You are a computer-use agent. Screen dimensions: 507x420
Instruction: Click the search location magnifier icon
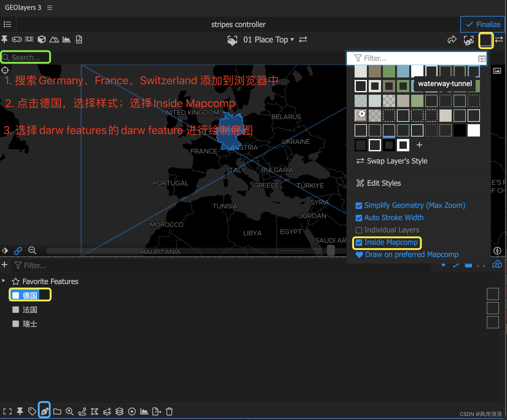tap(70, 411)
